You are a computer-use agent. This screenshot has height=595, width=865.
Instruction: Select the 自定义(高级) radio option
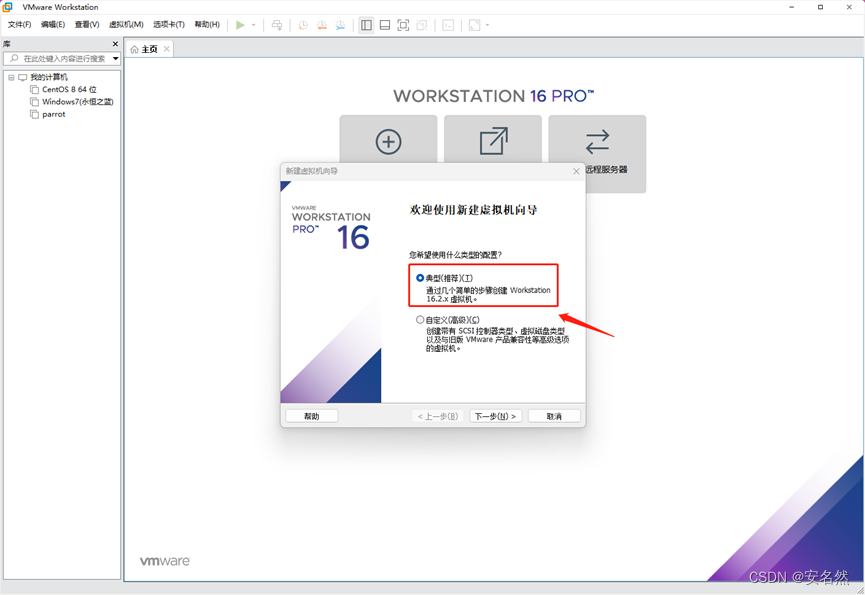click(x=420, y=320)
